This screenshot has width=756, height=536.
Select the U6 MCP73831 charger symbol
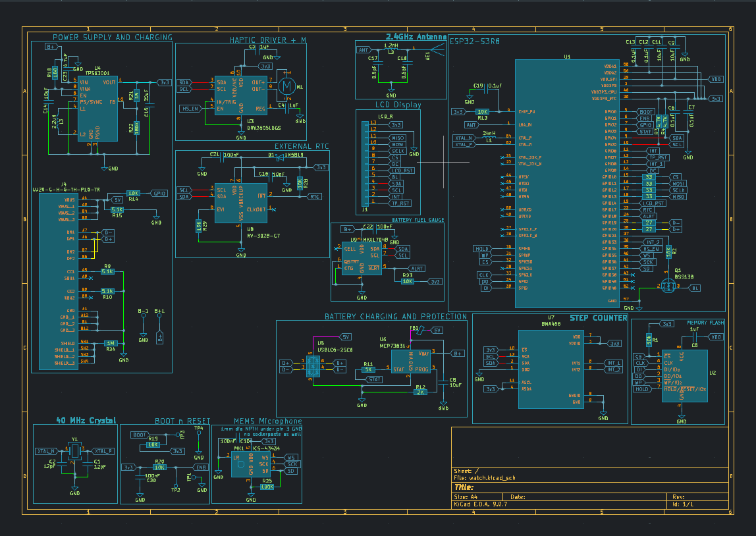coord(410,362)
